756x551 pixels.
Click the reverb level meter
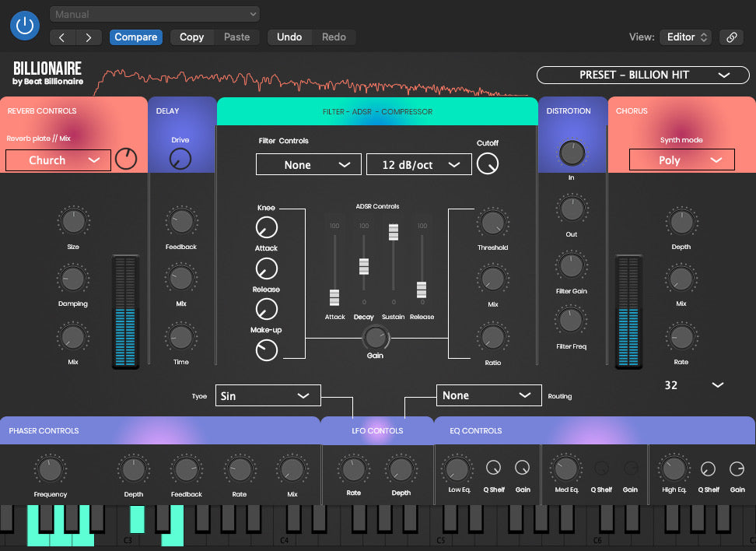[125, 311]
